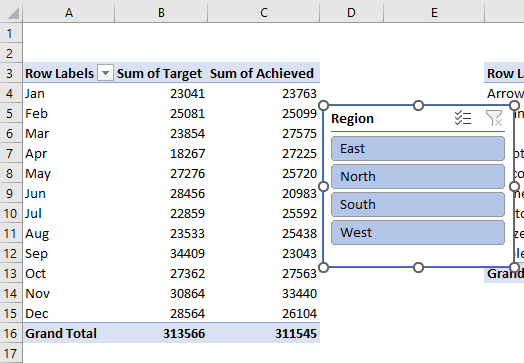Select West in the Region slicer

(x=418, y=232)
